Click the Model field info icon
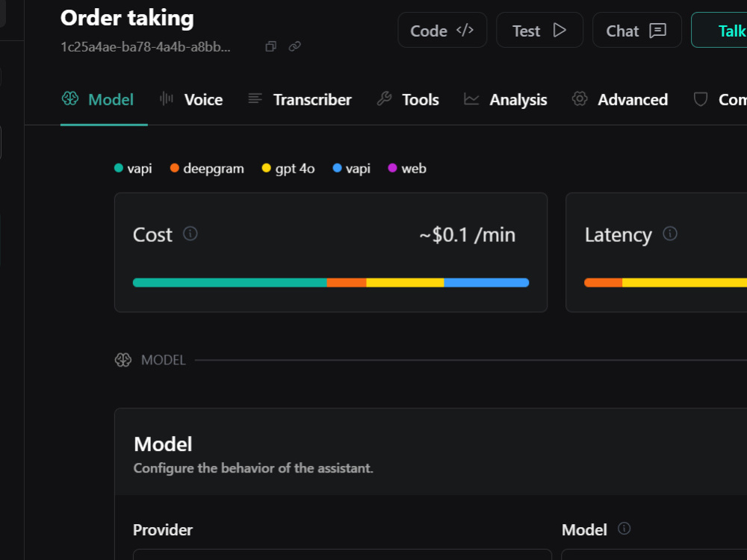This screenshot has width=747, height=560. coord(624,529)
